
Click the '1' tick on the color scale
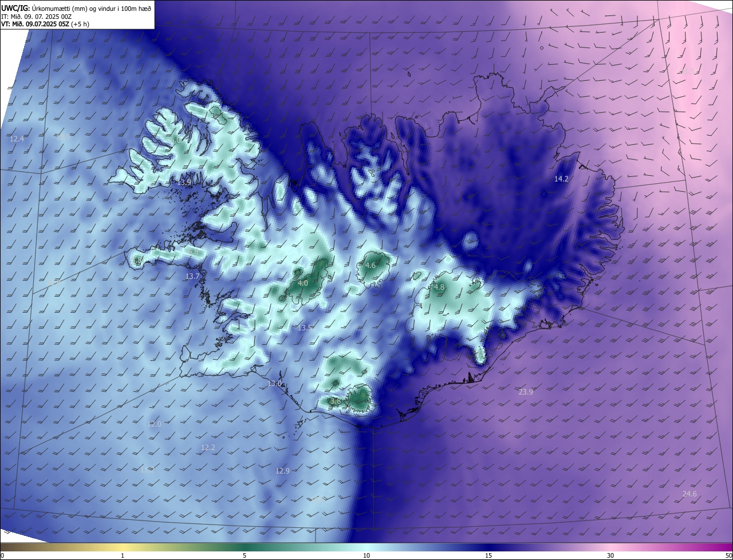123,555
